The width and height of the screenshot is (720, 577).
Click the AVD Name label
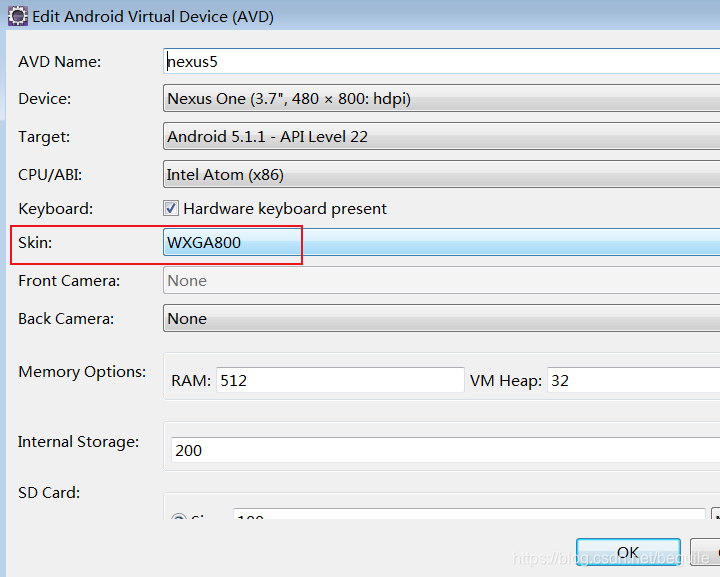click(x=60, y=62)
